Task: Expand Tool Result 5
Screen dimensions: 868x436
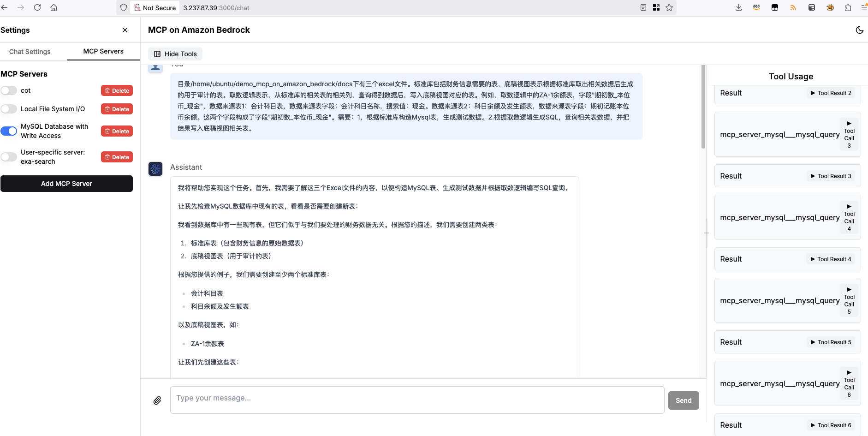Action: [x=831, y=342]
